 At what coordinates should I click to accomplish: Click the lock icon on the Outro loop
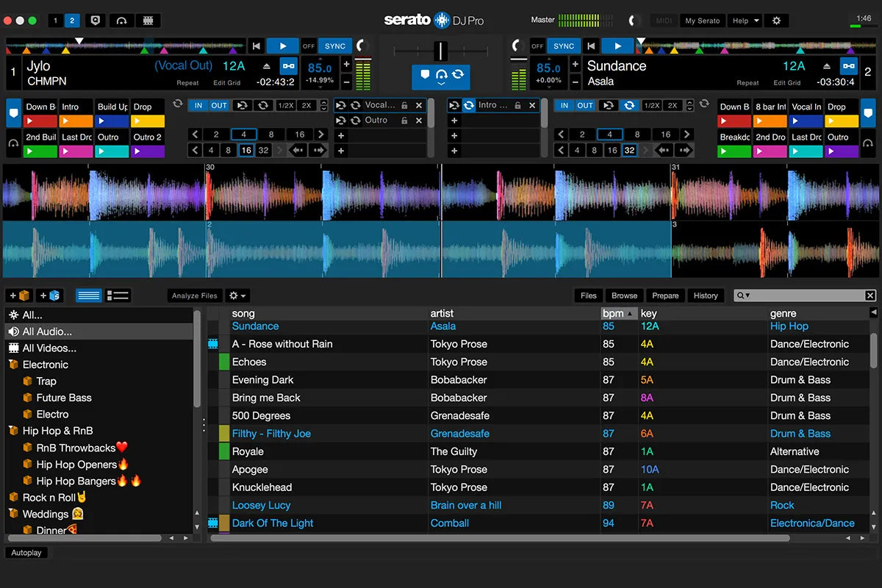pos(405,121)
